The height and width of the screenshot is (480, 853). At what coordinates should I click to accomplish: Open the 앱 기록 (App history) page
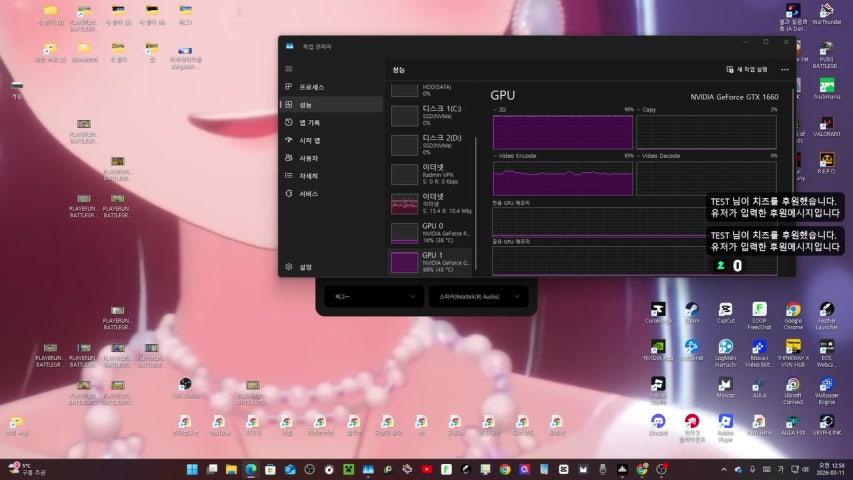click(x=309, y=123)
